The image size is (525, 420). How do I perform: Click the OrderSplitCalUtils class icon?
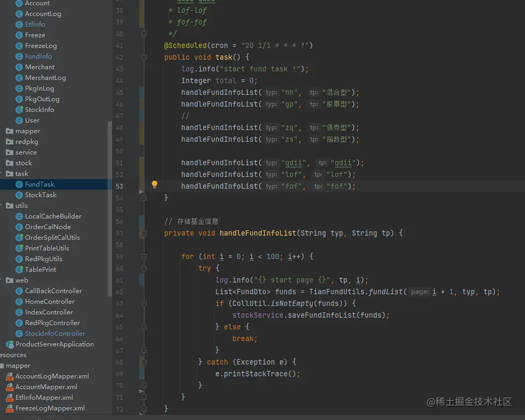click(19, 238)
